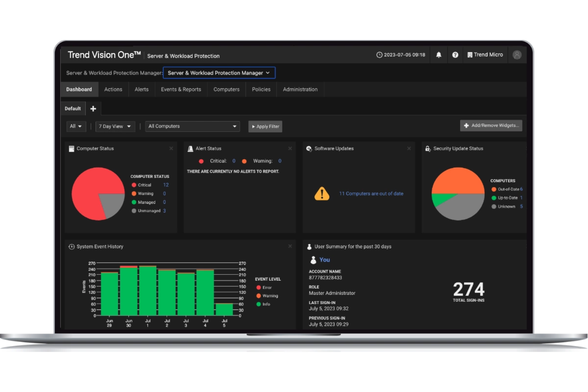Viewport: 588px width, 392px height.
Task: Close the System Event History widget
Action: (290, 246)
